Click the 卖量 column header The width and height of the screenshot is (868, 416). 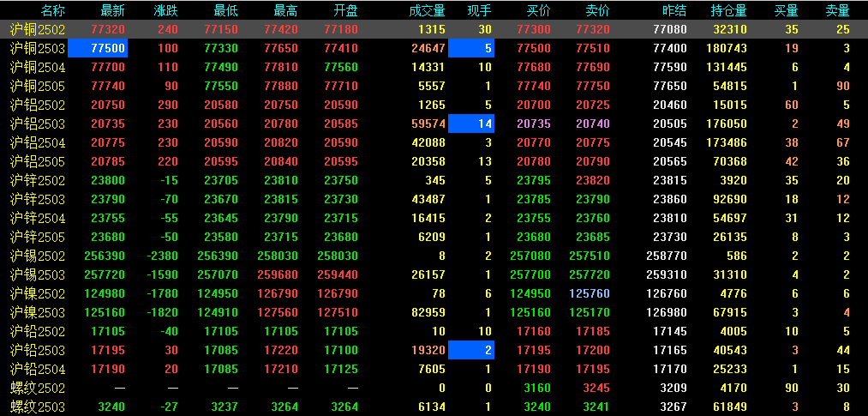[837, 10]
